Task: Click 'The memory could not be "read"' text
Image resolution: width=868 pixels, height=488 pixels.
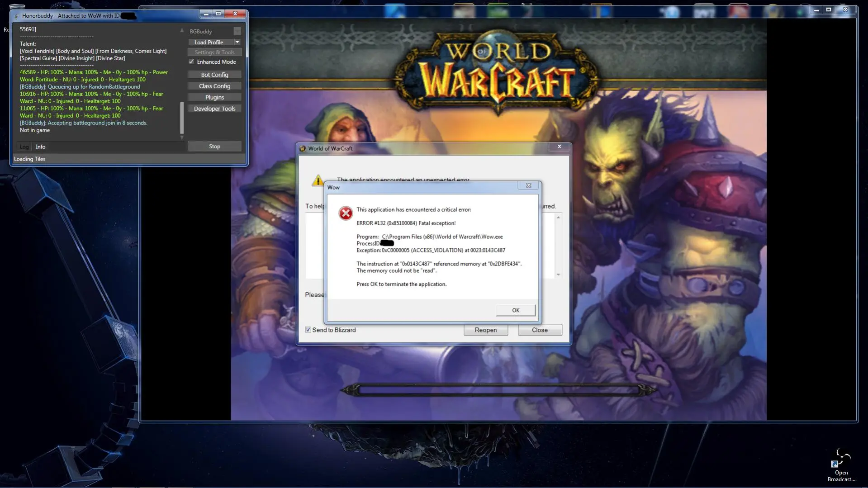Action: click(397, 270)
